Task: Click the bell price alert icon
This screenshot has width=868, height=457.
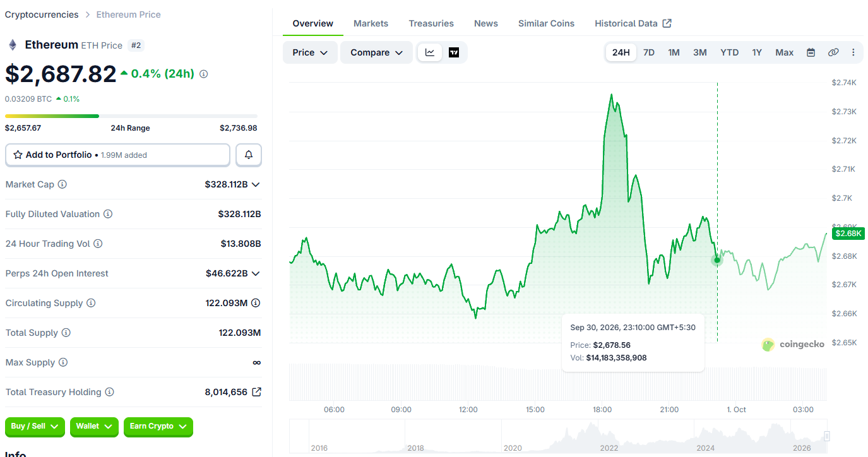Action: pyautogui.click(x=249, y=155)
